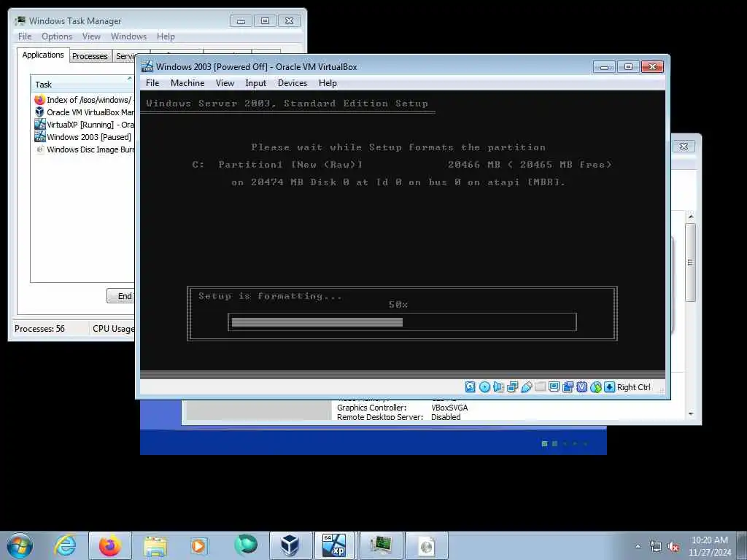Click the setup formatting progress bar
This screenshot has height=560, width=747.
click(402, 322)
